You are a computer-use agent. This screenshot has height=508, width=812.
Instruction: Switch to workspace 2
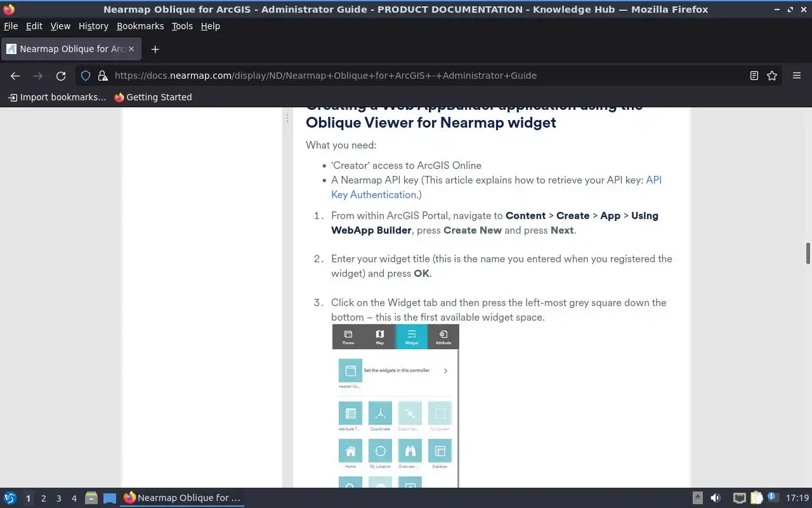(43, 498)
